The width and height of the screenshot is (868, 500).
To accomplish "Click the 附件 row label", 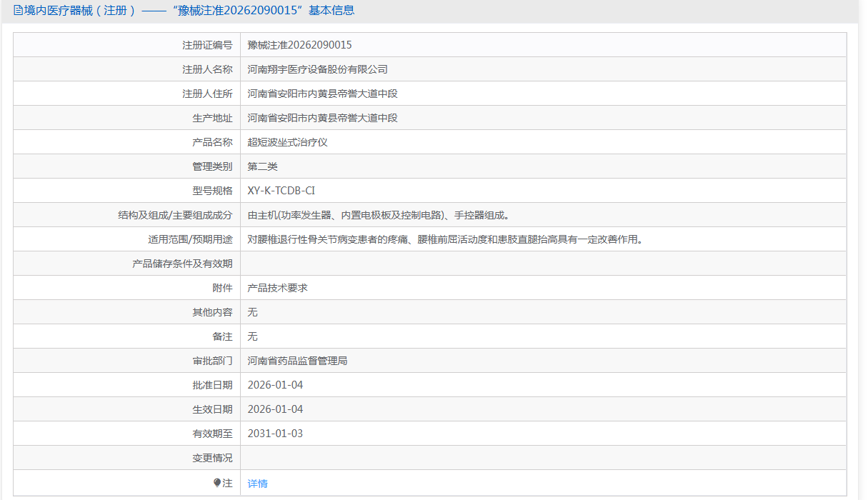I will click(x=222, y=288).
